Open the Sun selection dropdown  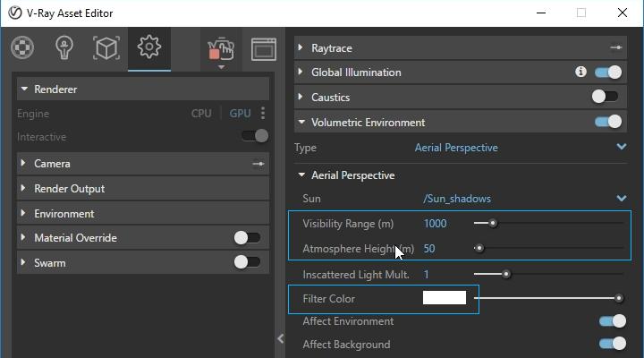[x=622, y=199]
